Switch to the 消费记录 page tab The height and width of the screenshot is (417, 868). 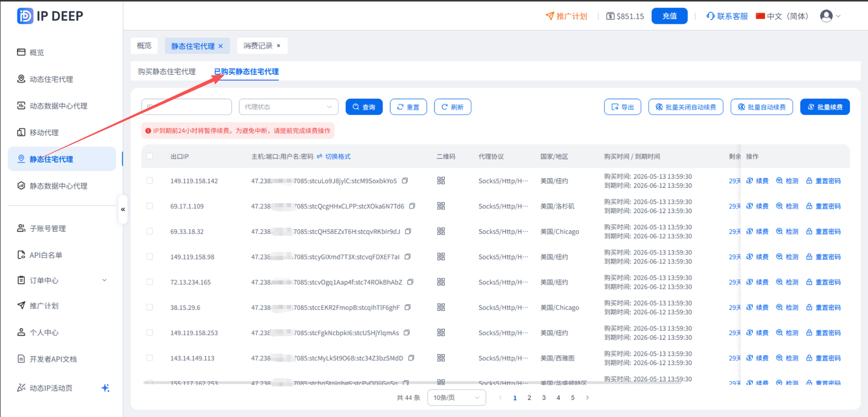click(258, 46)
